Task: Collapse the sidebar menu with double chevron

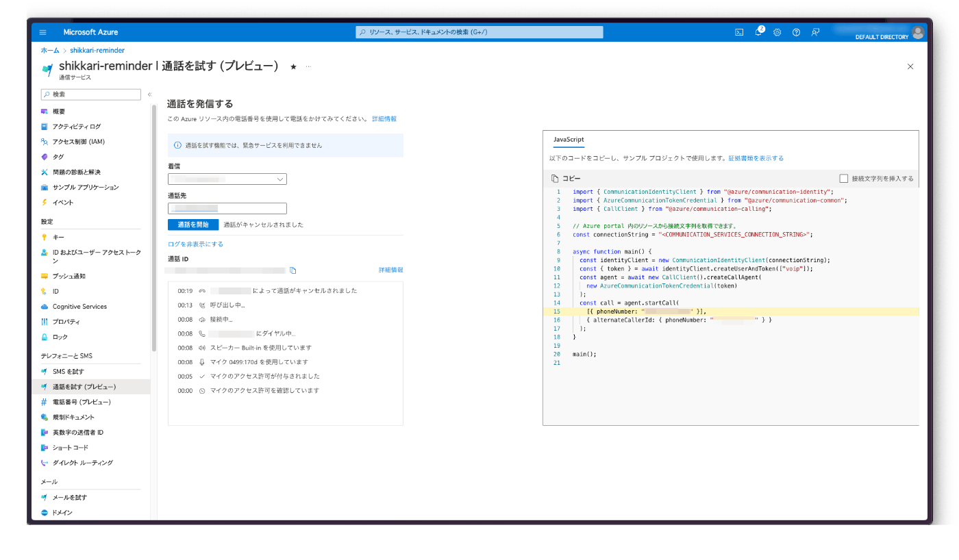Action: click(x=149, y=94)
